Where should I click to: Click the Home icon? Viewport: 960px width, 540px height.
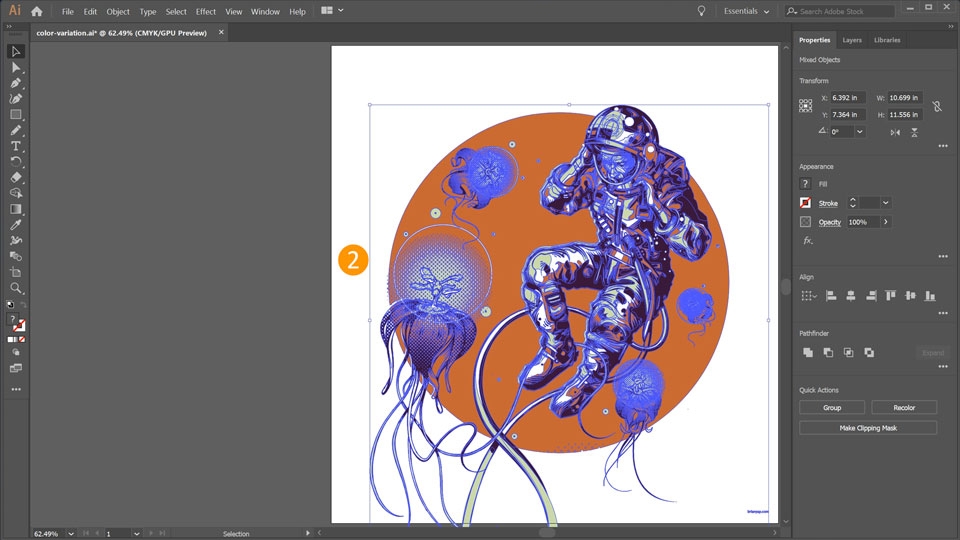pyautogui.click(x=37, y=11)
